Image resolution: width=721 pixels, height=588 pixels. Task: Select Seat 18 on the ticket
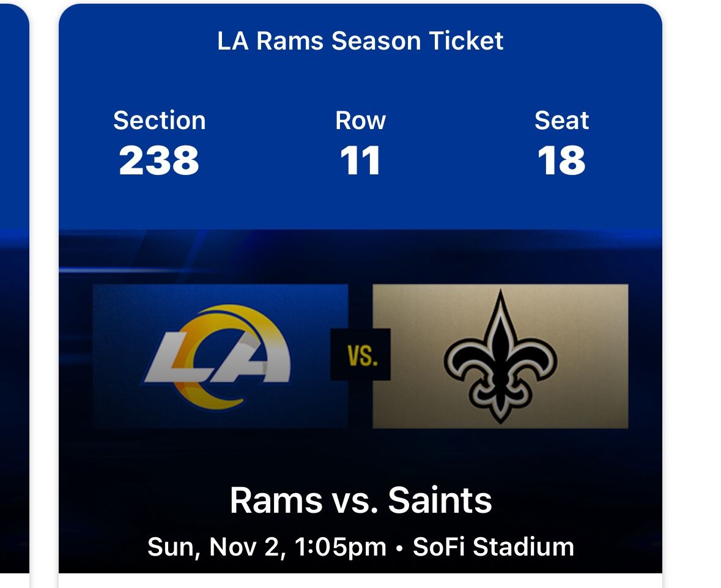562,160
